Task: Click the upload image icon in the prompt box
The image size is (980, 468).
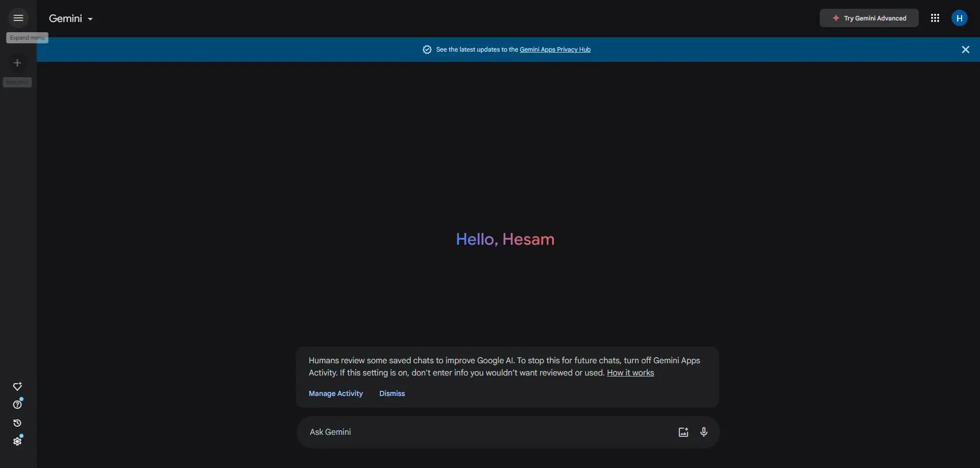Action: point(683,432)
